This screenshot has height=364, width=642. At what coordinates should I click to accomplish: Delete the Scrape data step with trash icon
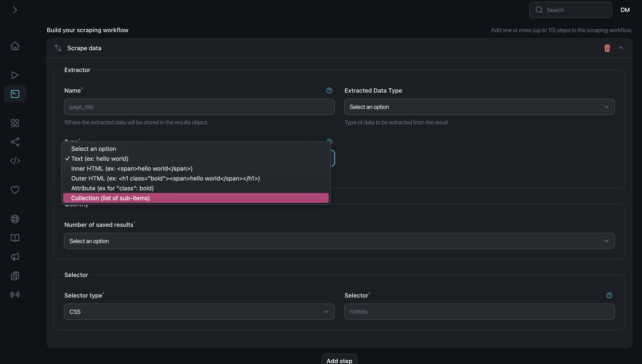point(607,48)
